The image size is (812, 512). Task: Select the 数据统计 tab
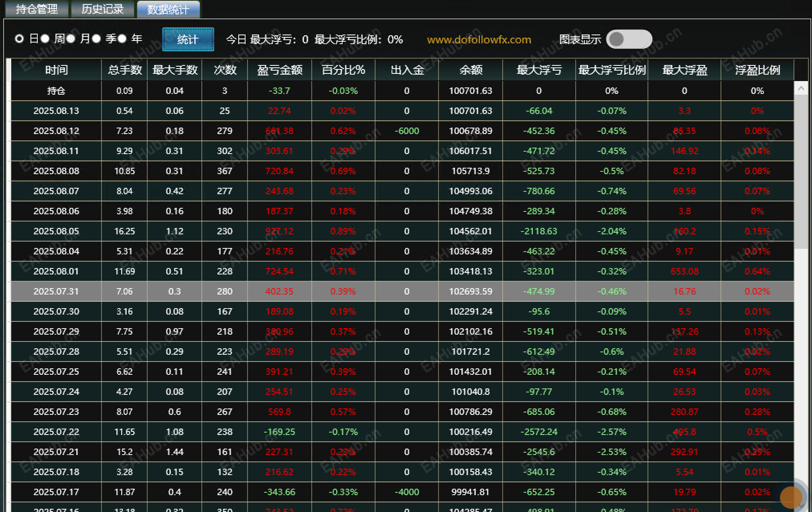point(168,9)
